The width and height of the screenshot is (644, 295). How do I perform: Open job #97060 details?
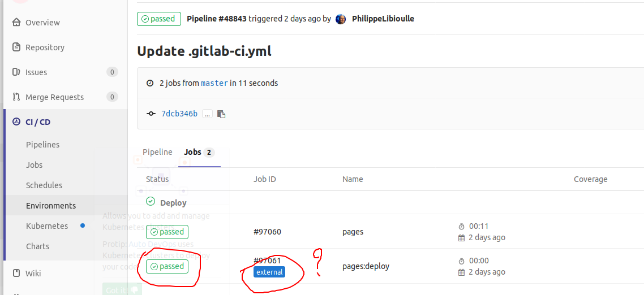click(x=267, y=232)
